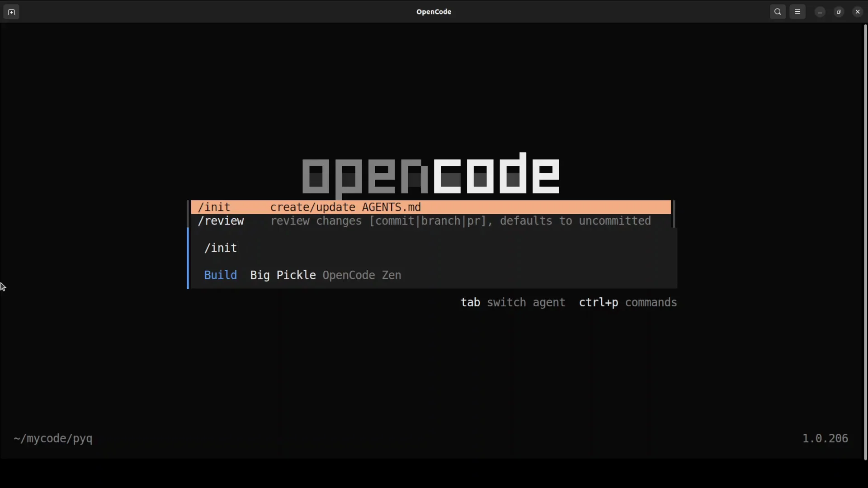
Task: Click the ~/mycode/pyq working directory path
Action: point(53,438)
